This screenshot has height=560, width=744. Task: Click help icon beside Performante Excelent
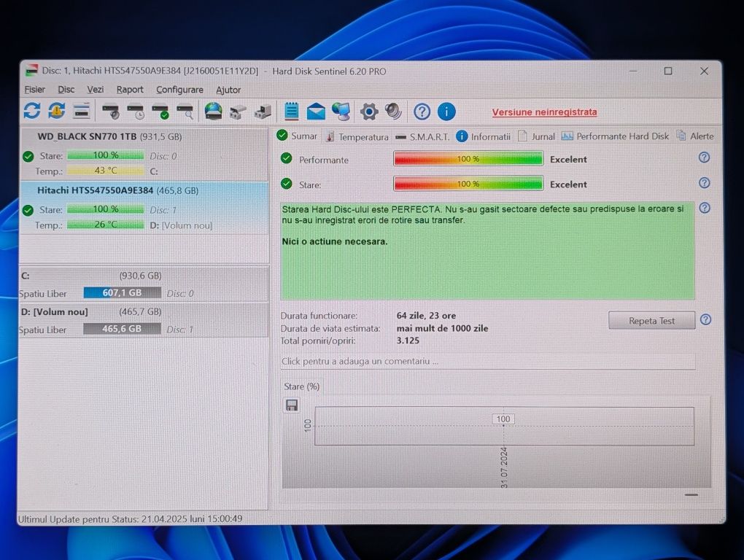click(x=705, y=157)
